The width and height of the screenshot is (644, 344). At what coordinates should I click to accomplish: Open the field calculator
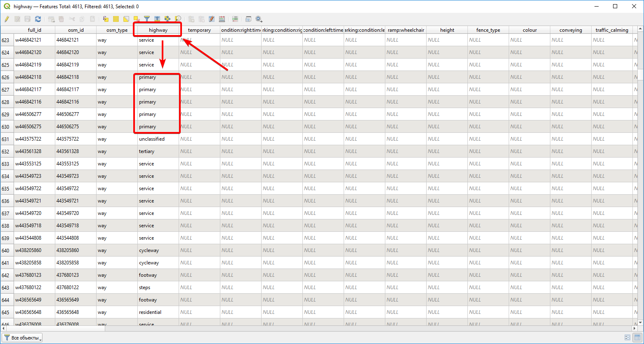pos(222,19)
